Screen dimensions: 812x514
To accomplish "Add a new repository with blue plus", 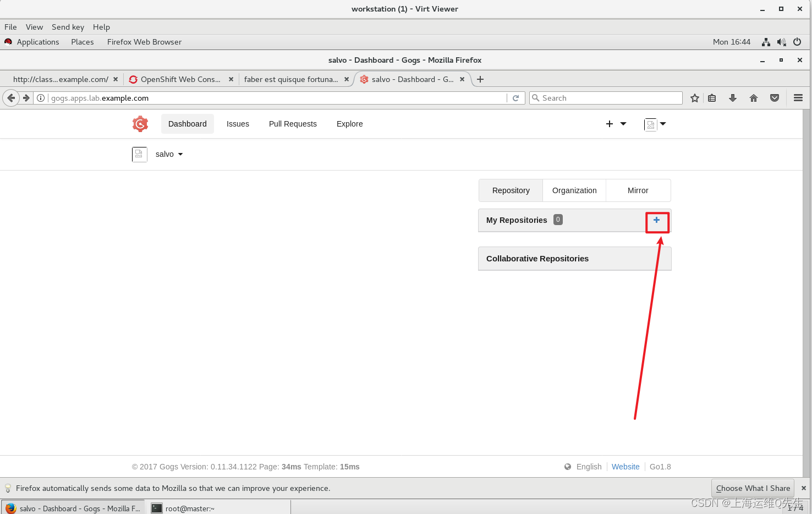I will point(656,220).
